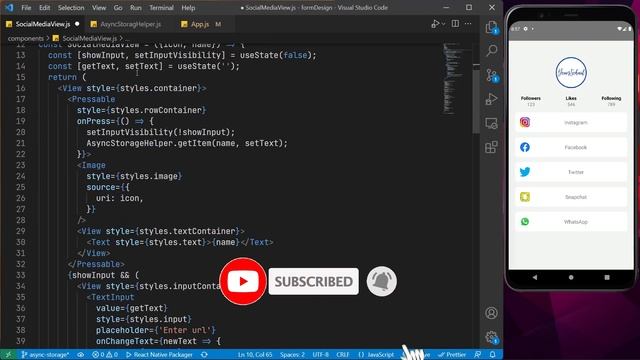
Task: Open the Run menu
Action: click(136, 8)
